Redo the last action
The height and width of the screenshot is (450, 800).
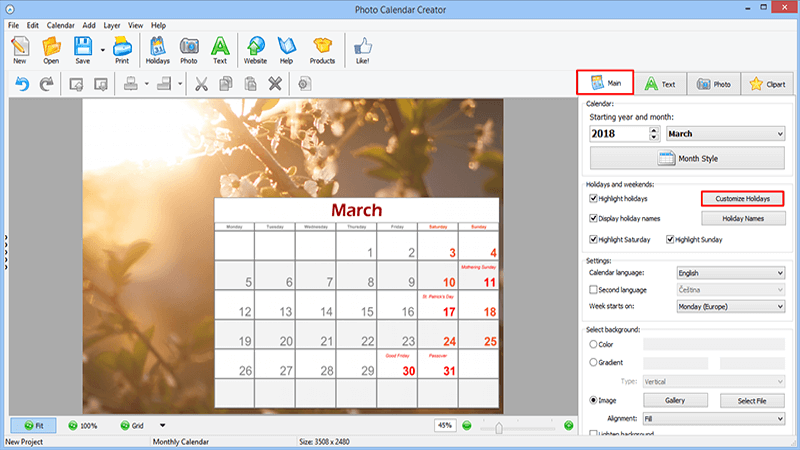(46, 84)
